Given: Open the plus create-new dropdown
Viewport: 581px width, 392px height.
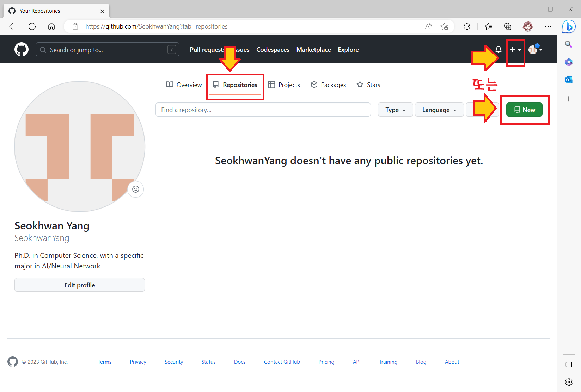Looking at the screenshot, I should coord(515,50).
